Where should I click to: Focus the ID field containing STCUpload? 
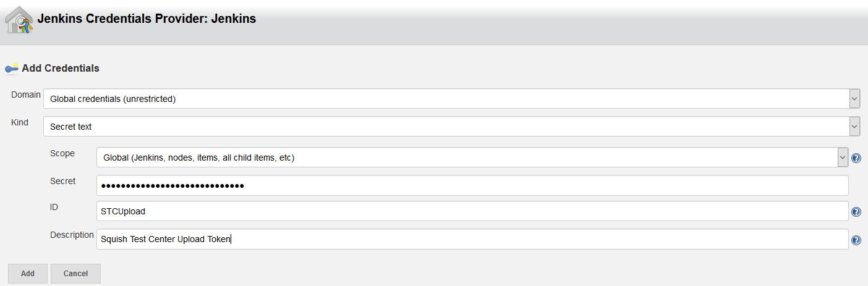[472, 211]
